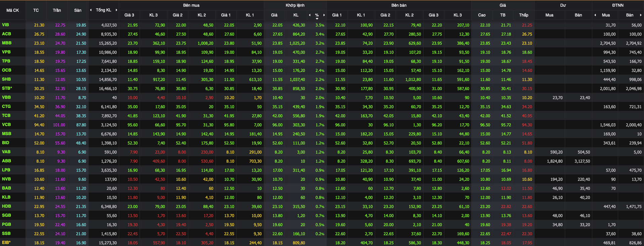Image resolution: width=644 pixels, height=246 pixels.
Task: Select the TPB ticker symbol
Action: (6, 61)
